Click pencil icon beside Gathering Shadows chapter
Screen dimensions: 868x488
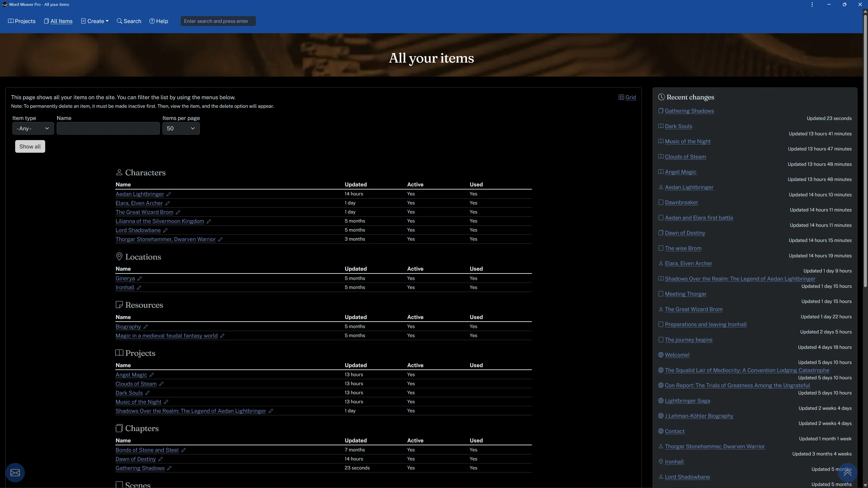click(x=170, y=469)
